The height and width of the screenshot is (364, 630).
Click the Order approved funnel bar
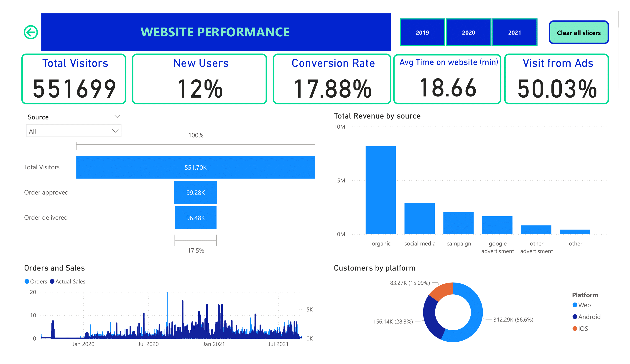pyautogui.click(x=196, y=192)
